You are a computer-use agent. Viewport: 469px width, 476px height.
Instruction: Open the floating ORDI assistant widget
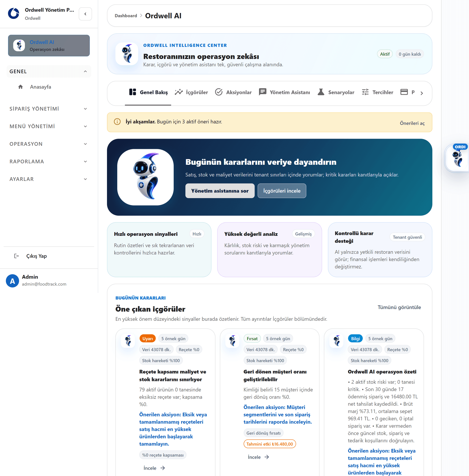[x=457, y=158]
